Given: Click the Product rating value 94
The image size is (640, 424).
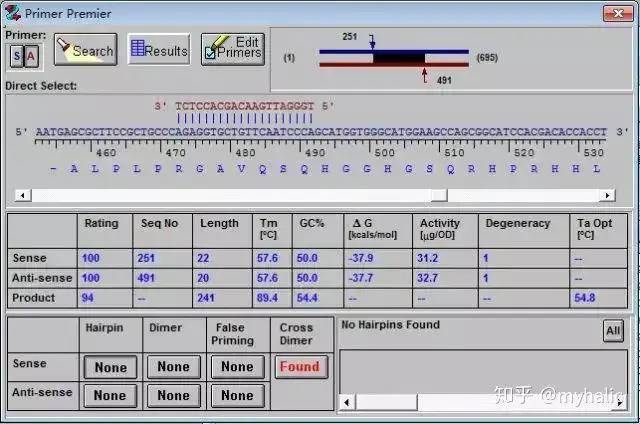Looking at the screenshot, I should 87,298.
